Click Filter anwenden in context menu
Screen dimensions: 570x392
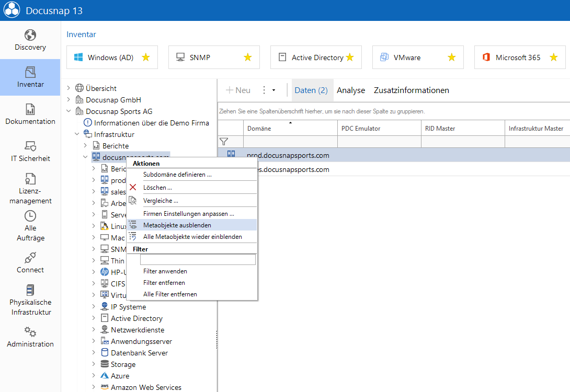[x=192, y=271]
